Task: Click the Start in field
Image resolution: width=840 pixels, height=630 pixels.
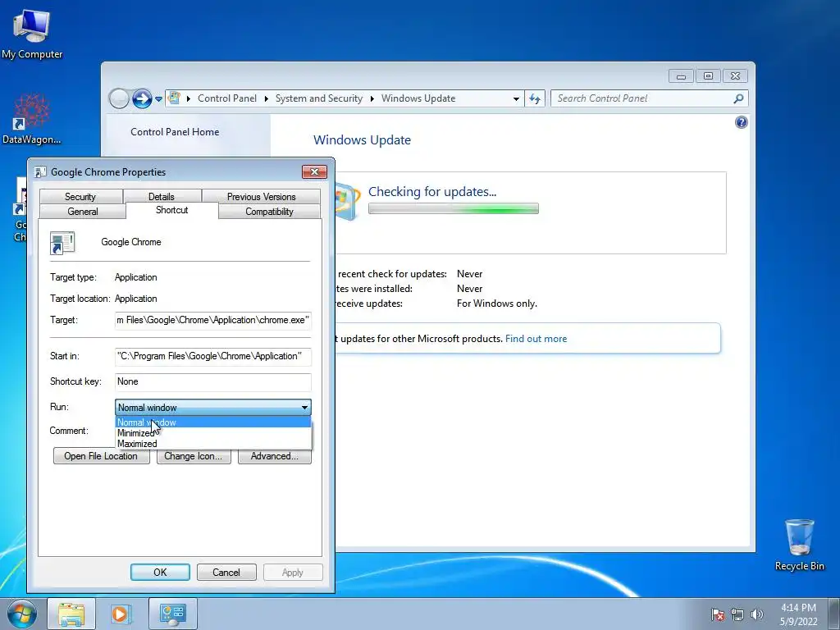Action: tap(212, 356)
